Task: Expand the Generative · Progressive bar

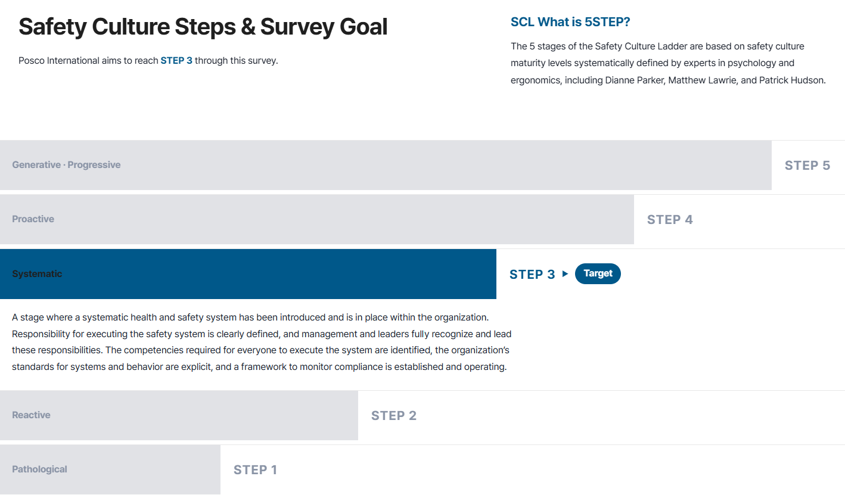Action: (386, 165)
